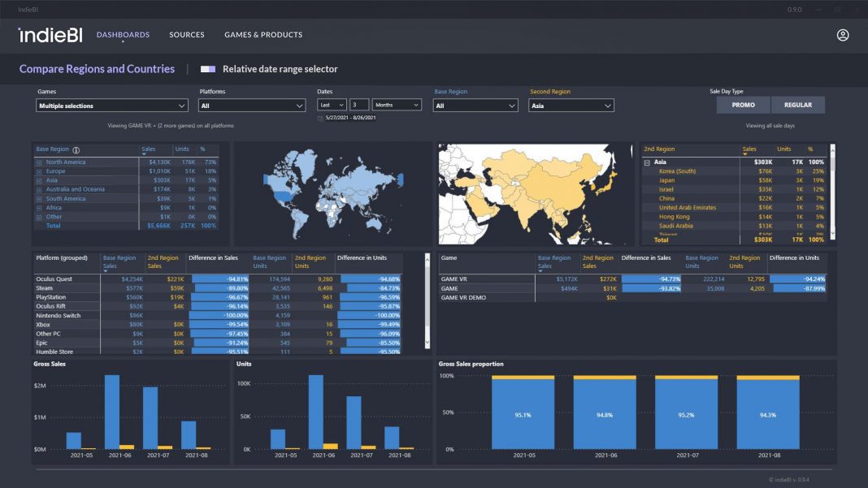Click the calendar icon beside date range

(x=320, y=118)
